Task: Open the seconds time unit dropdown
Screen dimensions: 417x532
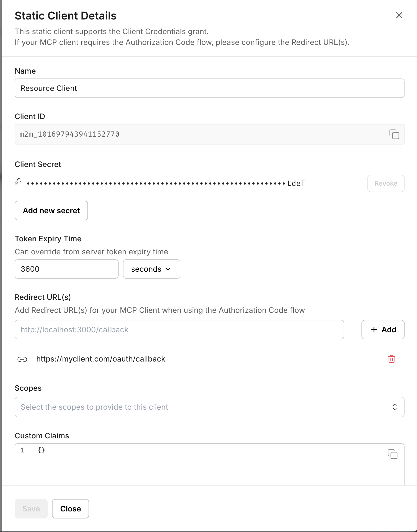Action: click(151, 269)
